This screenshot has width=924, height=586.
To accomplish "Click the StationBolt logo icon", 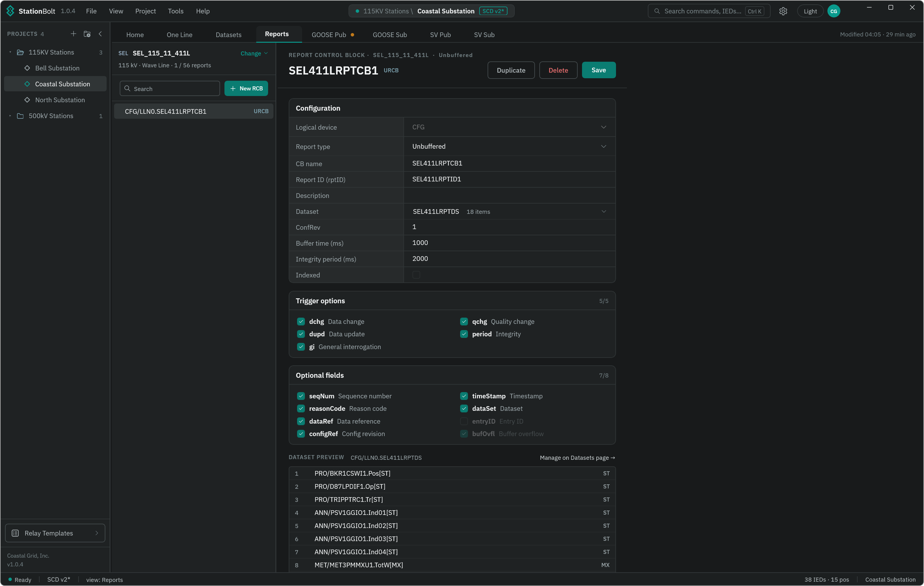I will click(10, 11).
